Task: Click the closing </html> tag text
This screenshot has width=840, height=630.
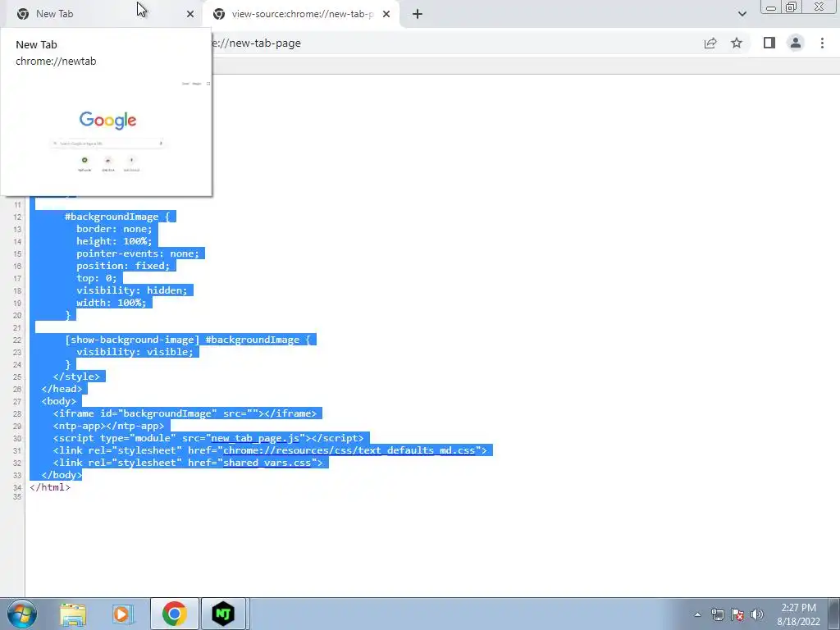Action: [x=50, y=487]
